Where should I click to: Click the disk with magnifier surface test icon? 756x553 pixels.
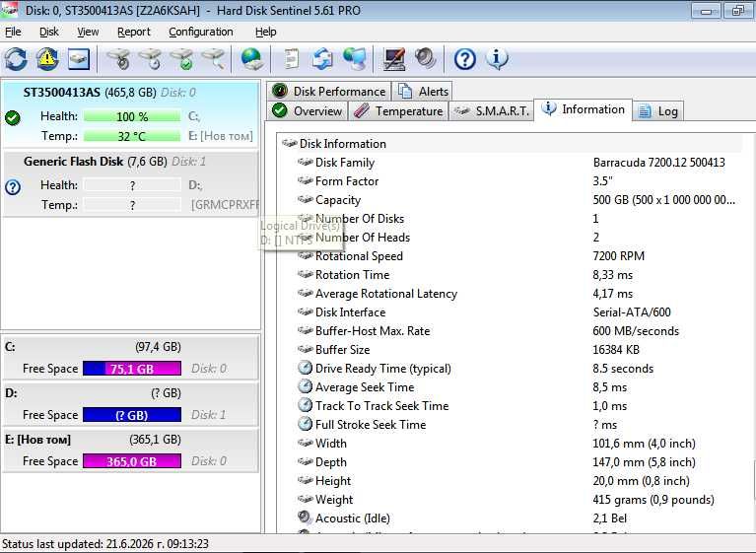click(x=214, y=59)
